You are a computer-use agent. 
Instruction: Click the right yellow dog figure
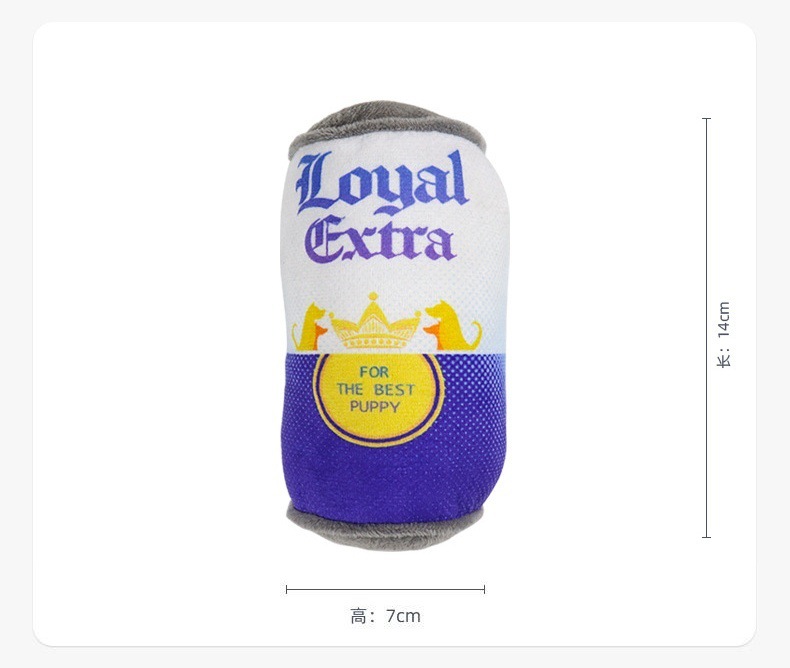click(452, 325)
